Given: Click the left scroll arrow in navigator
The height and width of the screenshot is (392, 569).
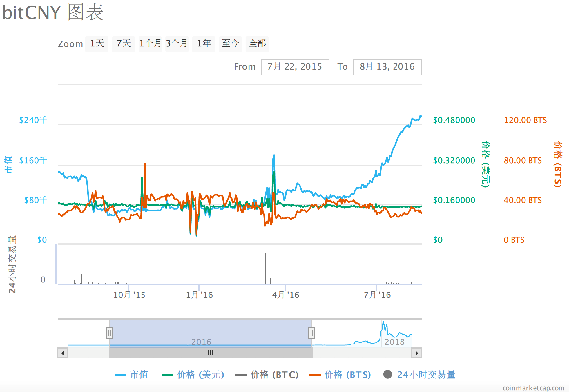Looking at the screenshot, I should tap(62, 353).
